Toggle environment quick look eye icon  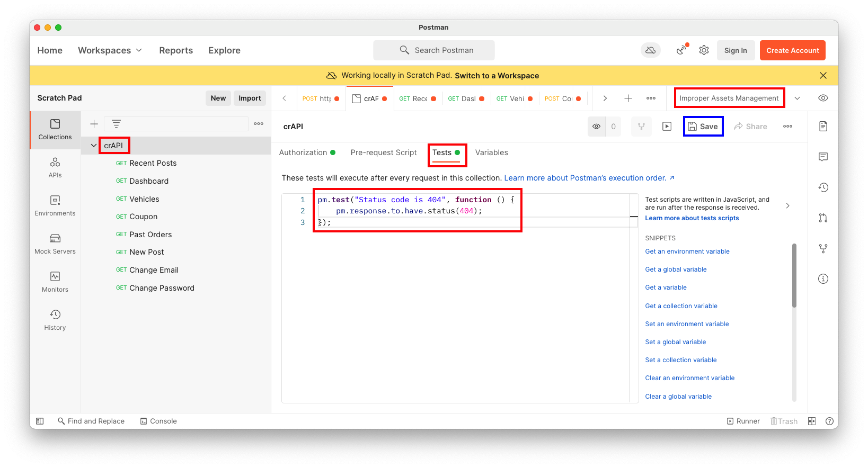point(823,98)
